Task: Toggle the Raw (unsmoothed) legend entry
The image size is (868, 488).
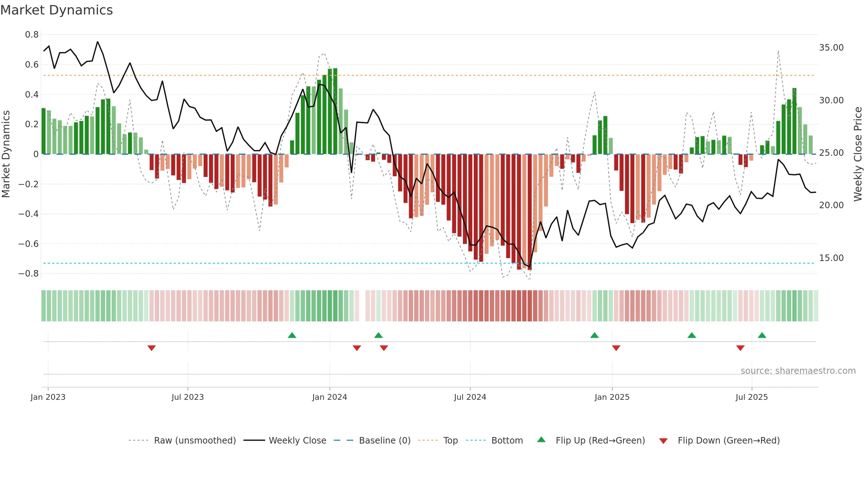Action: (x=182, y=440)
